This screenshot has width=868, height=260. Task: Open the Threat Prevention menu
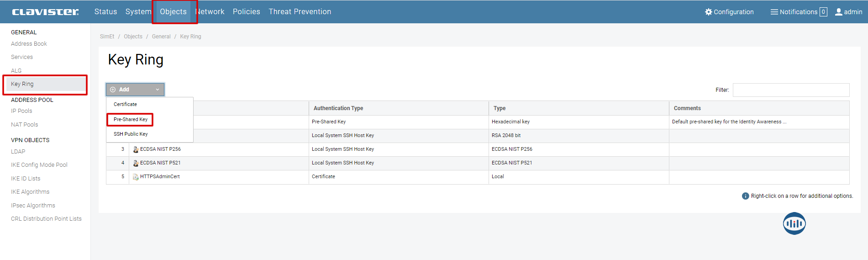pos(300,12)
